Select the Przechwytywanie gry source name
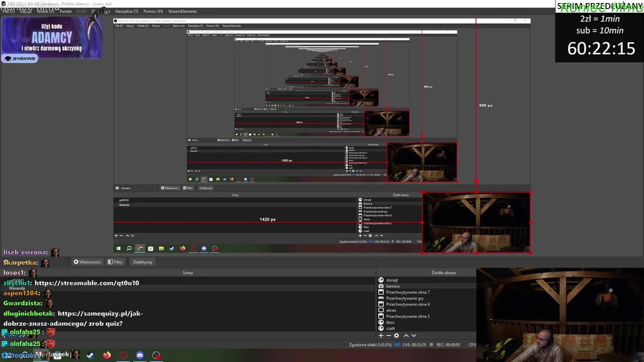The width and height of the screenshot is (644, 362). pos(405,298)
